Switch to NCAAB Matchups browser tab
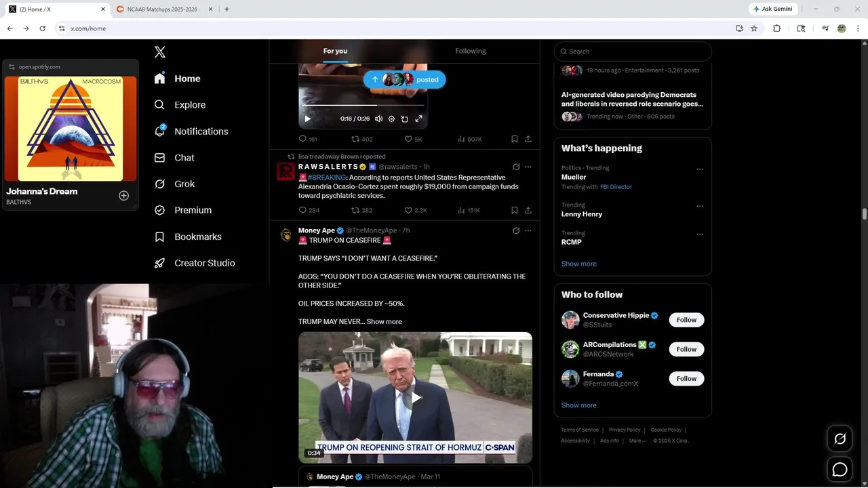868x488 pixels. click(163, 9)
